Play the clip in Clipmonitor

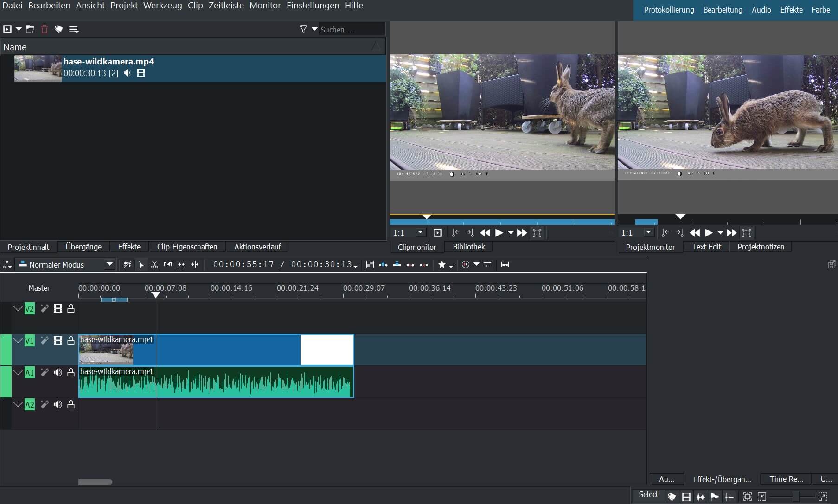499,233
